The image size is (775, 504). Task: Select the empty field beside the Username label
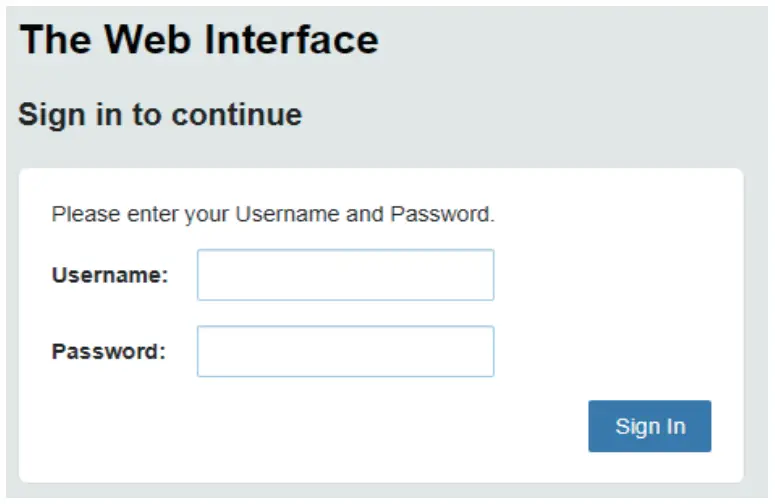[x=345, y=275]
